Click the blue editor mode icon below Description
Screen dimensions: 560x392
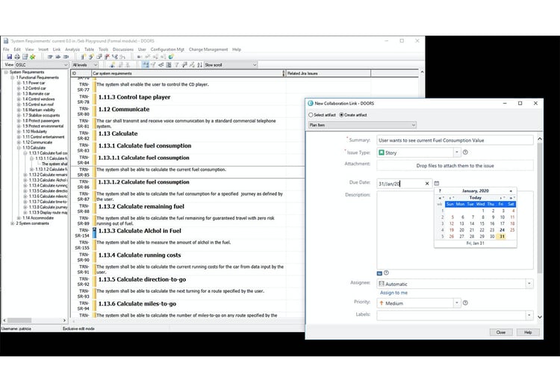tap(379, 273)
